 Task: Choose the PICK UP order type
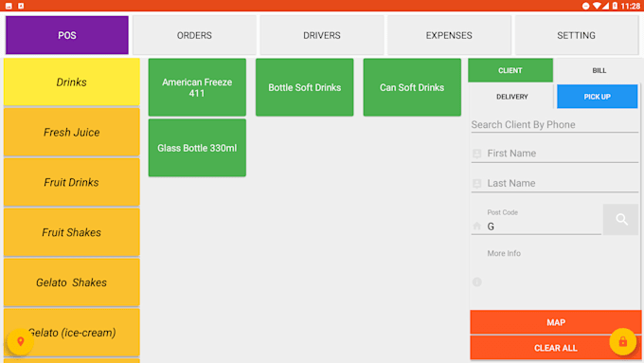[598, 97]
